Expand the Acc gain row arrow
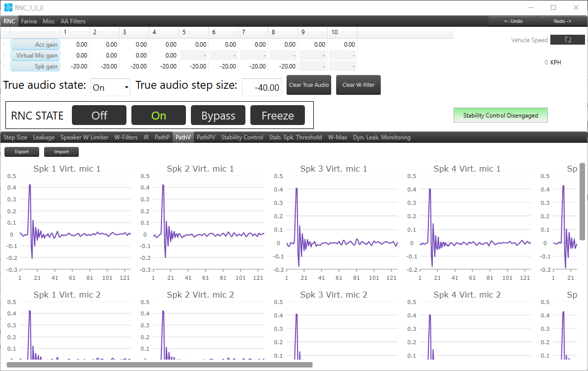 click(x=4, y=45)
